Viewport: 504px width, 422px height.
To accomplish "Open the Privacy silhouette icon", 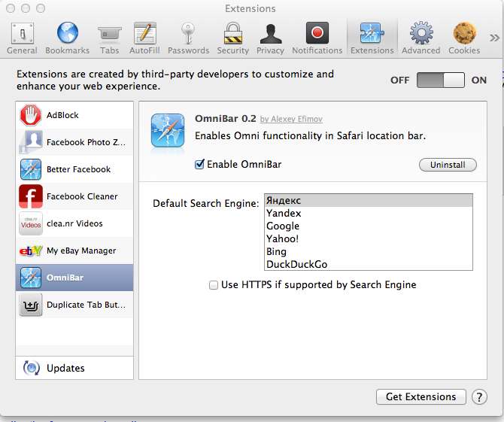I will coord(271,34).
